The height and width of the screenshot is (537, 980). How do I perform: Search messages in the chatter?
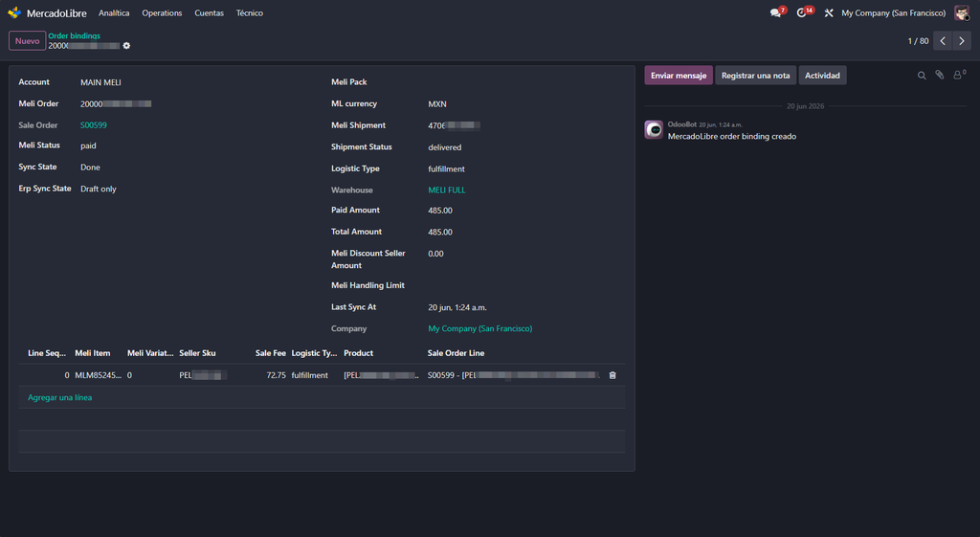click(922, 75)
